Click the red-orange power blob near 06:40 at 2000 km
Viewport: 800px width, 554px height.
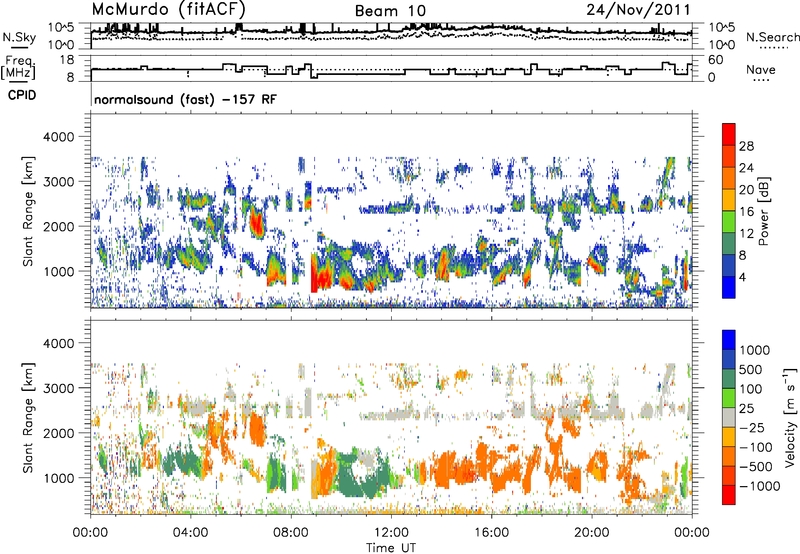coord(256,222)
